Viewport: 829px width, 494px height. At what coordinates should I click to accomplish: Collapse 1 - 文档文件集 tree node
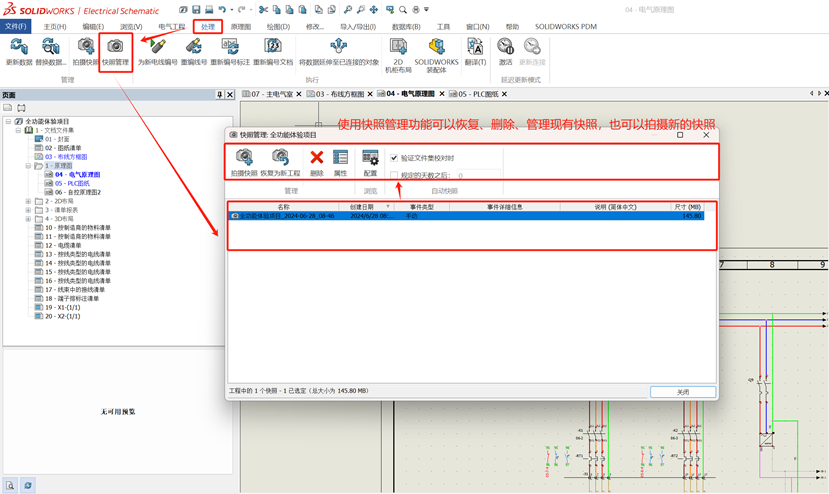pos(18,130)
